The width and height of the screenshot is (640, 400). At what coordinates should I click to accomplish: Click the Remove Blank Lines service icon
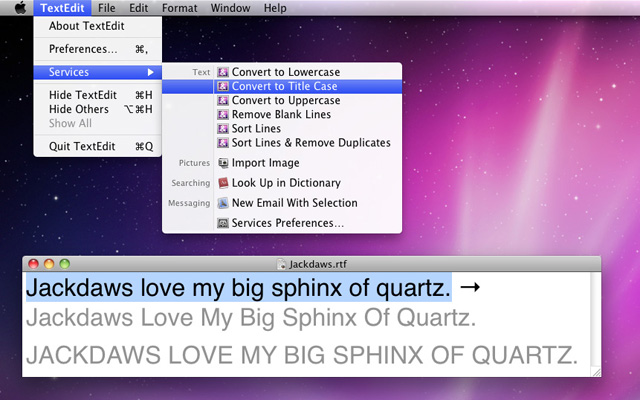pyautogui.click(x=223, y=115)
